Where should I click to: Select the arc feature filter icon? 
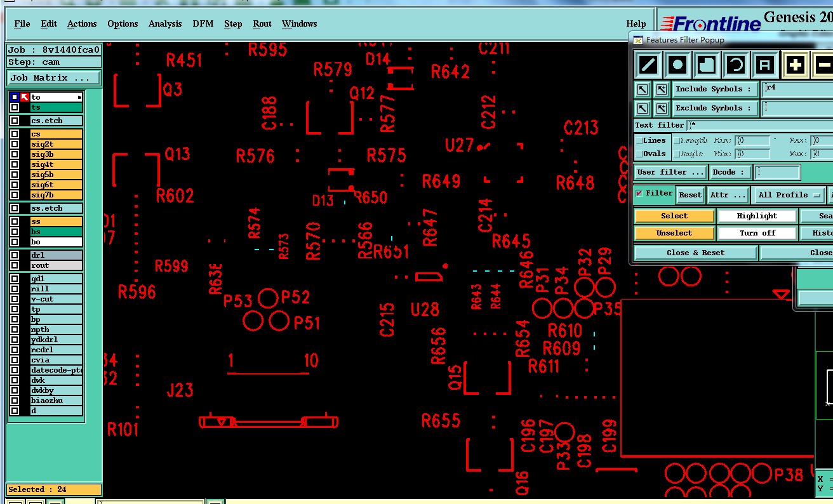(x=736, y=65)
